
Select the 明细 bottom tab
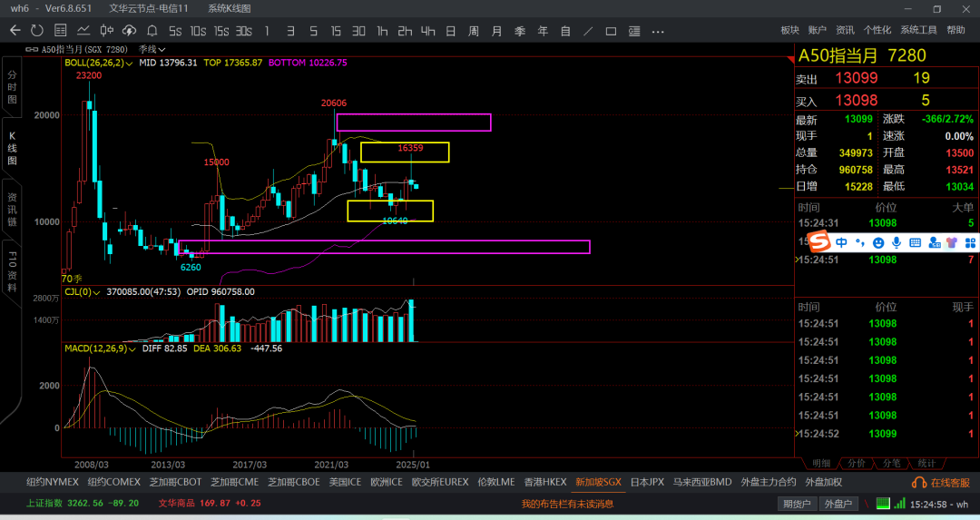click(x=820, y=463)
